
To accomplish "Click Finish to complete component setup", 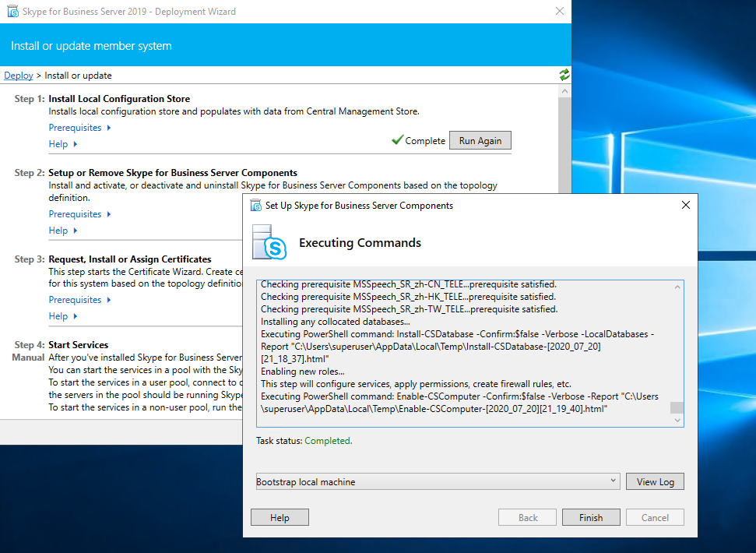I will coord(590,517).
